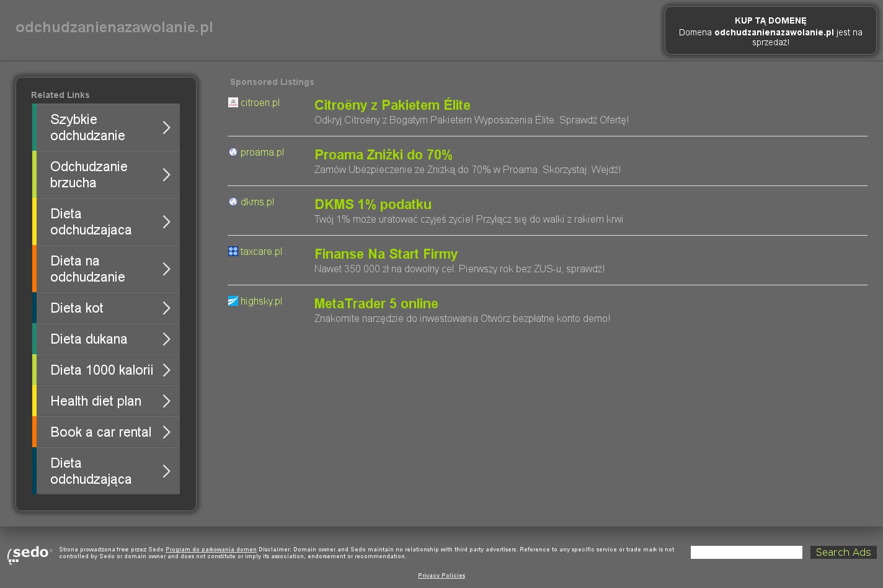Open the Finanse Na Start Firmy ad
The height and width of the screenshot is (588, 883).
click(386, 254)
